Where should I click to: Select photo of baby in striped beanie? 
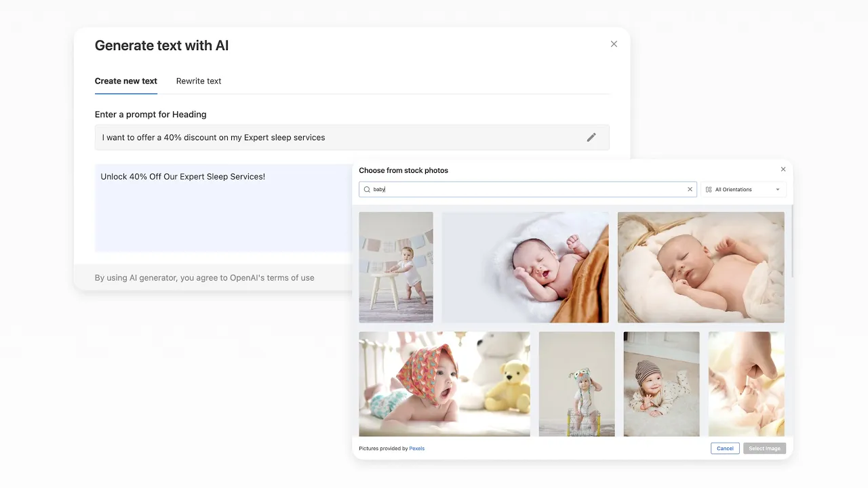[662, 384]
